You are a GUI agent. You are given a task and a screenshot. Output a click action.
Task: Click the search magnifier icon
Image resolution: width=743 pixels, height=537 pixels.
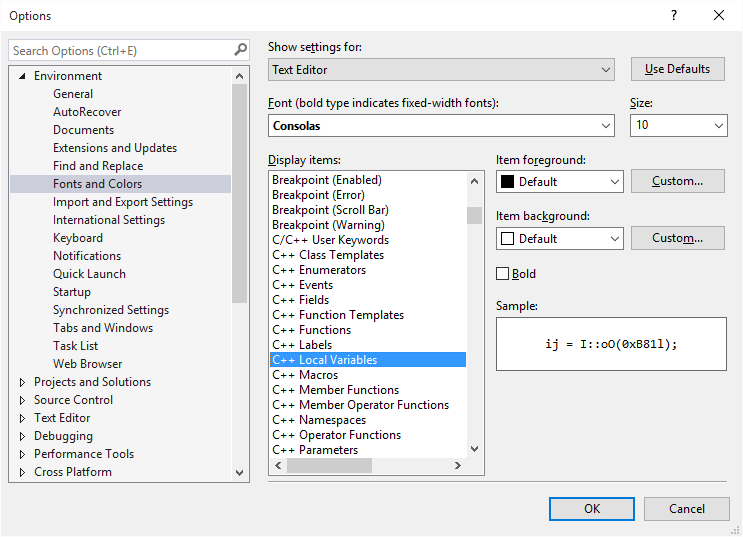tap(240, 50)
